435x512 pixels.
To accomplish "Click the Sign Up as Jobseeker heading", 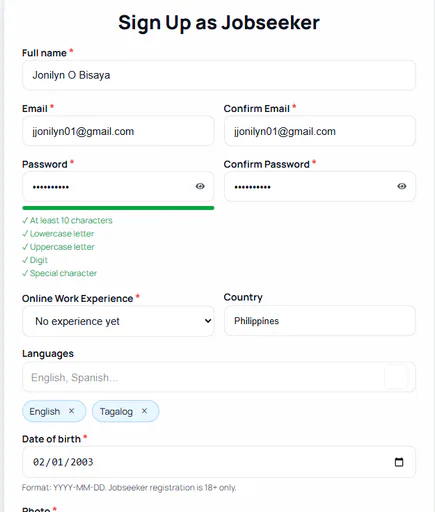I will (x=219, y=23).
